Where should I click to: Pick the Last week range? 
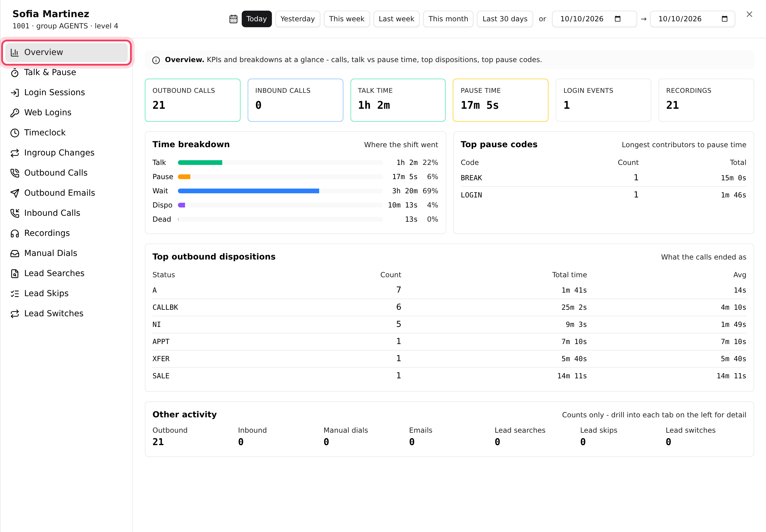coord(396,19)
